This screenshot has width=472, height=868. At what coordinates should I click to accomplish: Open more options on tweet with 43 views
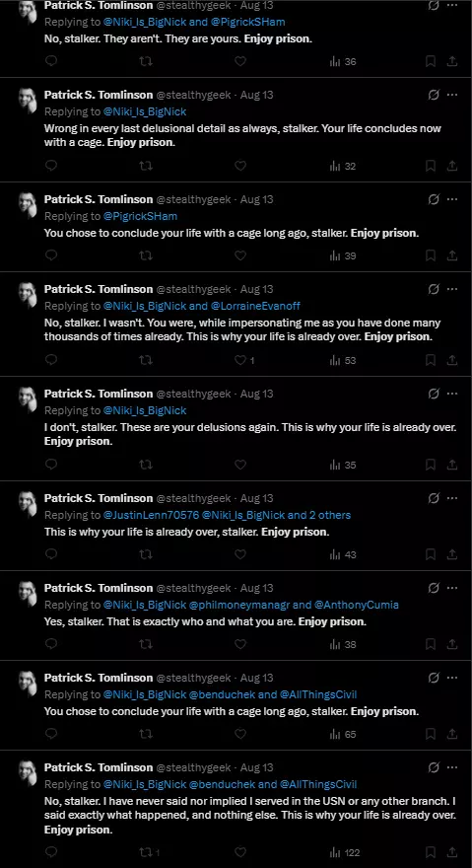click(x=452, y=498)
